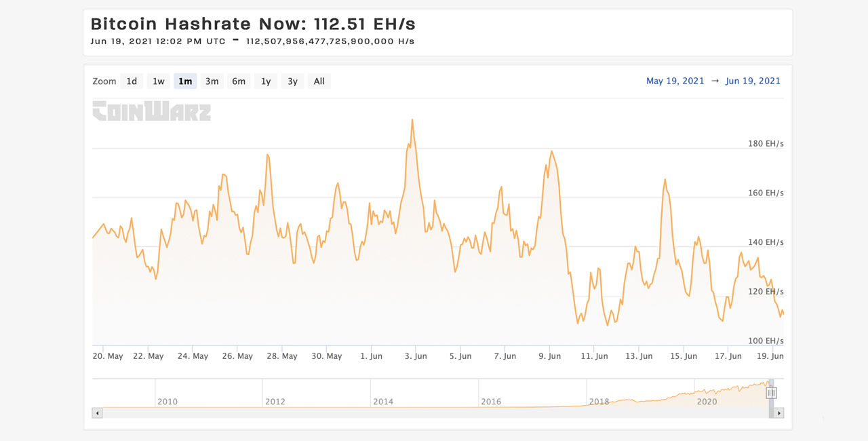Select the 6m zoom range
868x441 pixels.
239,81
